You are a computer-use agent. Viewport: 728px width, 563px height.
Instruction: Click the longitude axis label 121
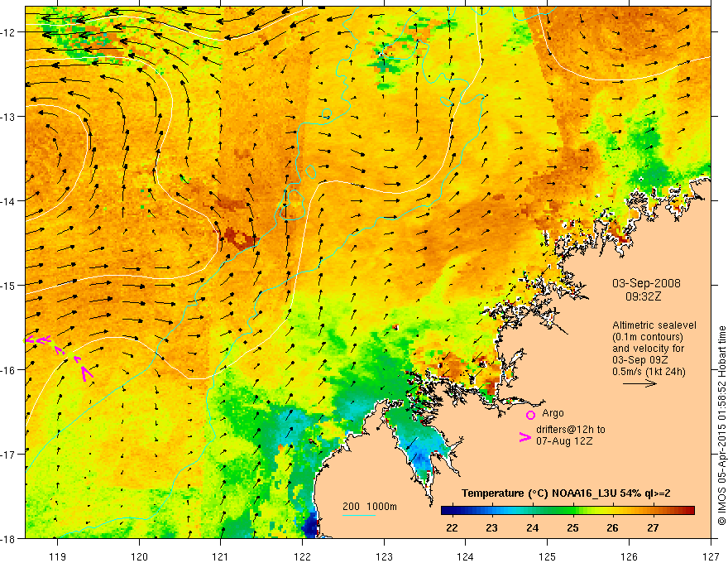point(221,557)
